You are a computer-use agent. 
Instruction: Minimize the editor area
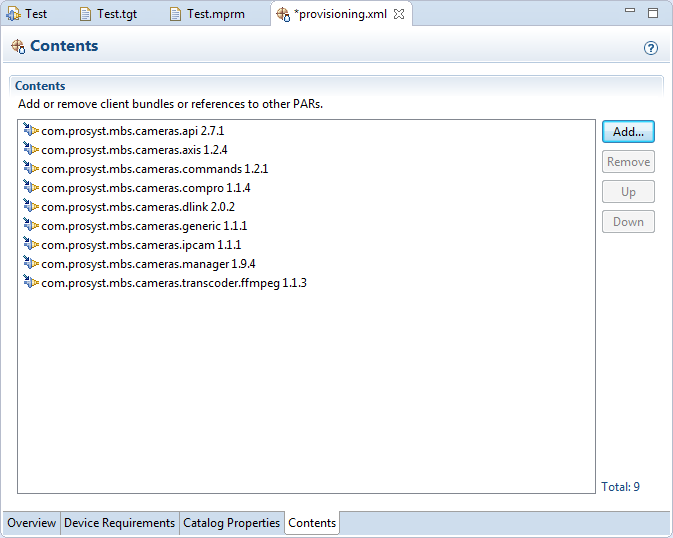[x=629, y=13]
